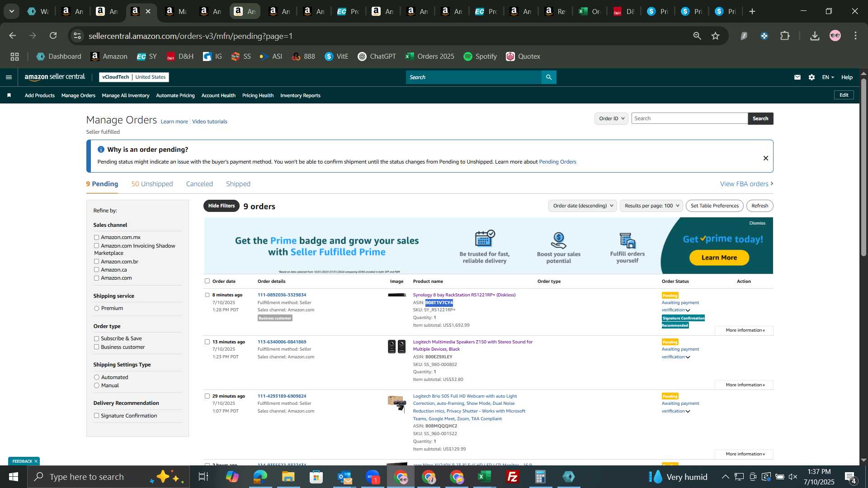Open Manage All Inventory menu item
Screen dimensions: 868x488
pyautogui.click(x=126, y=95)
